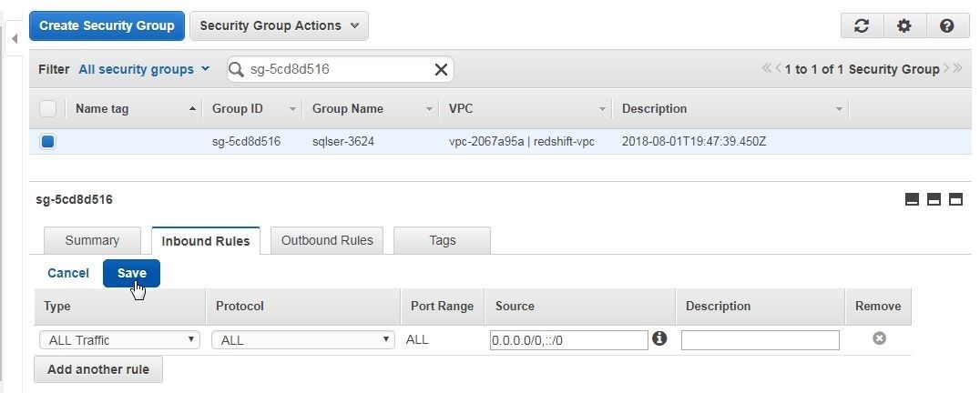
Task: Open the ALL Traffic type dropdown
Action: (x=119, y=340)
